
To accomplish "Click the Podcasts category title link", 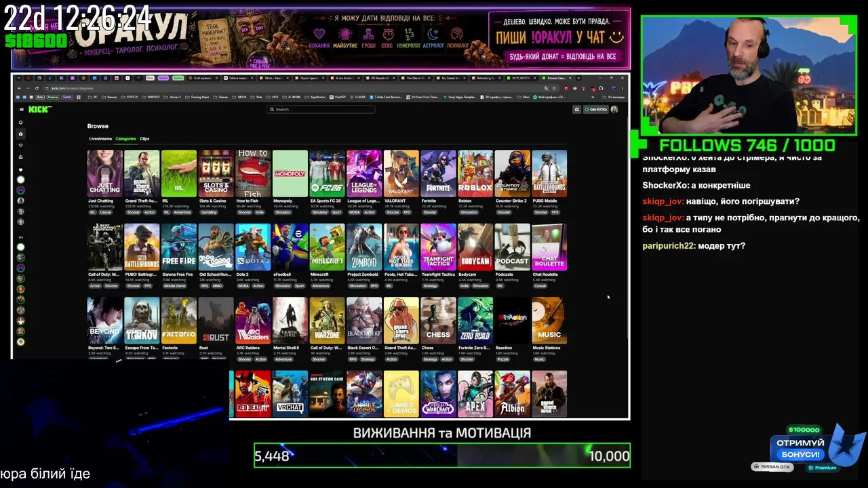I will click(504, 274).
